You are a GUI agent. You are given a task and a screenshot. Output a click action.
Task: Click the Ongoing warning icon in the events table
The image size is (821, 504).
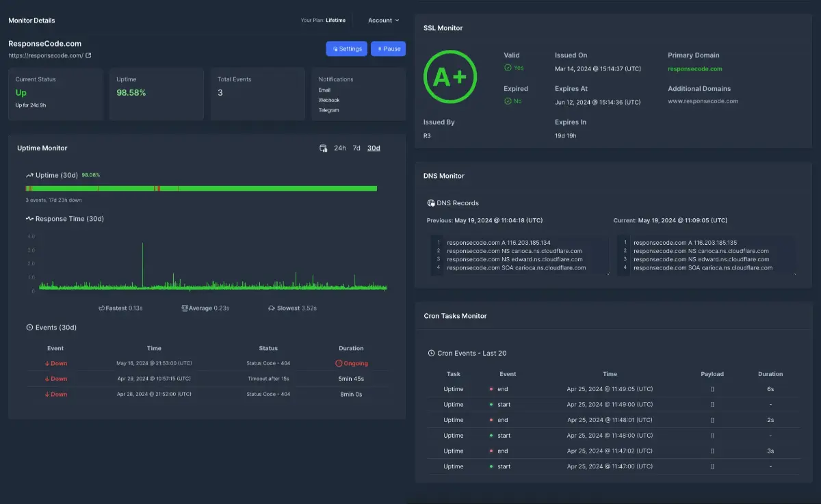point(339,363)
